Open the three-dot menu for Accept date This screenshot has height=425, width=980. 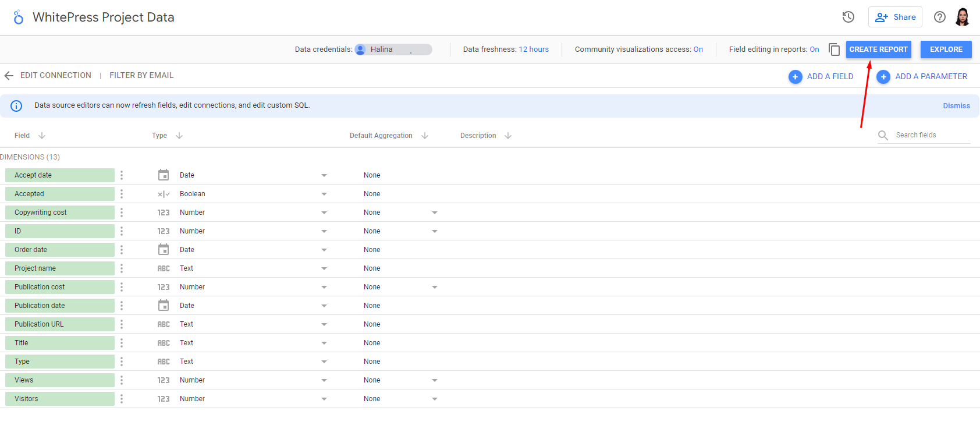[x=122, y=175]
